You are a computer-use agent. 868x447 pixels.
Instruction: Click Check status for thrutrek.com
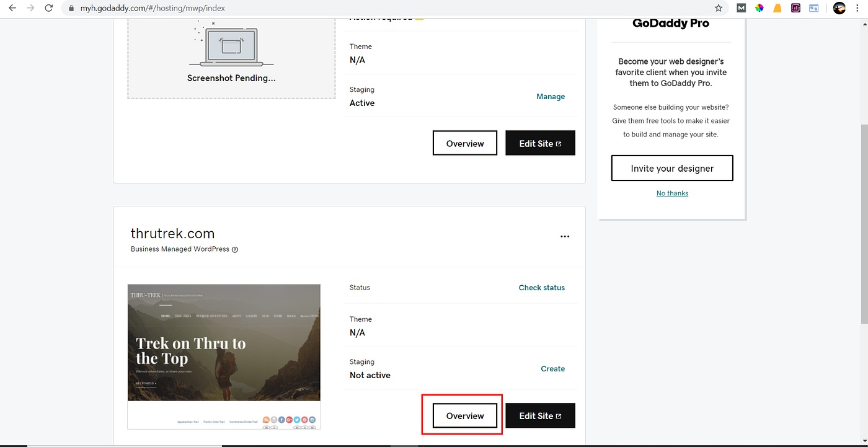[542, 288]
